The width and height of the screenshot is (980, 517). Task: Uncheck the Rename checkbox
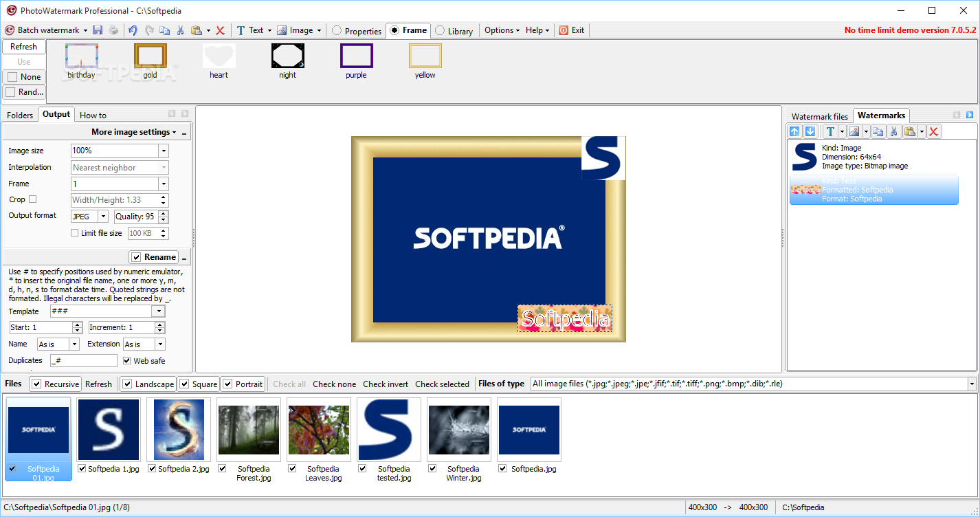[136, 257]
